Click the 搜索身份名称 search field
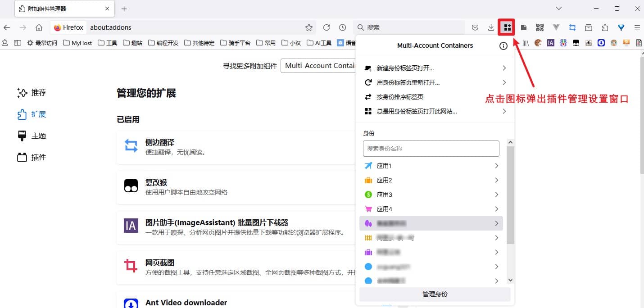 tap(431, 149)
